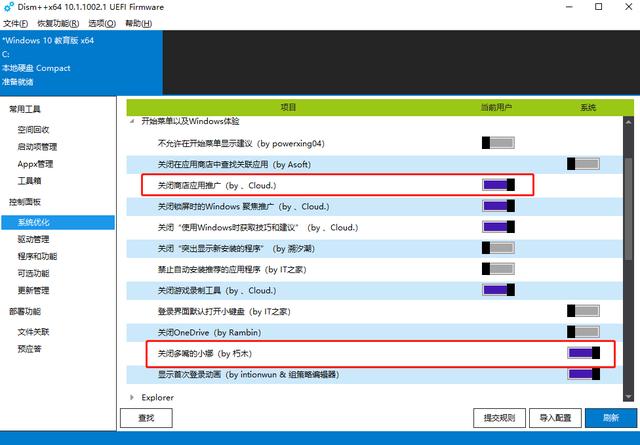Click the 控制面板 section heading

[25, 202]
